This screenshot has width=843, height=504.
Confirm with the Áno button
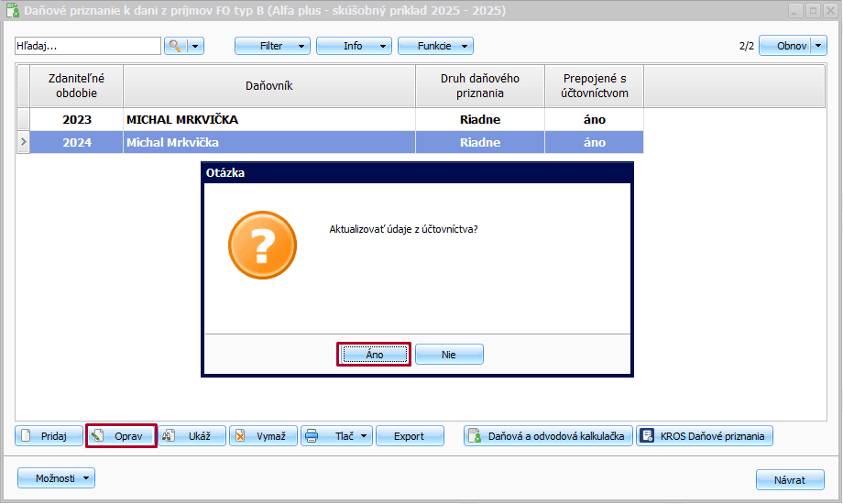click(374, 355)
